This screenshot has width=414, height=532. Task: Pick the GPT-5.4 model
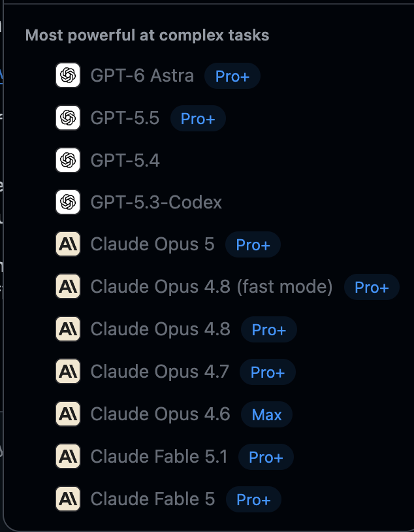(125, 160)
